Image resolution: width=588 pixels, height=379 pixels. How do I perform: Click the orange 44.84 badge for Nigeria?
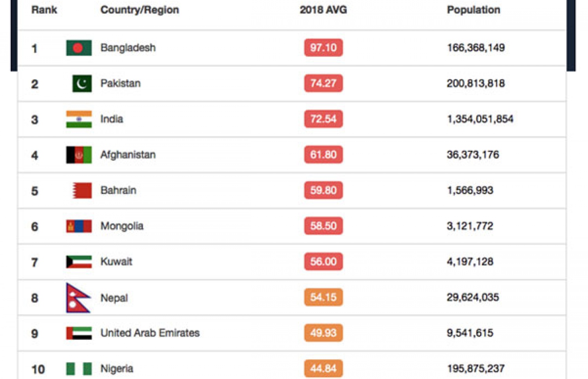(323, 368)
